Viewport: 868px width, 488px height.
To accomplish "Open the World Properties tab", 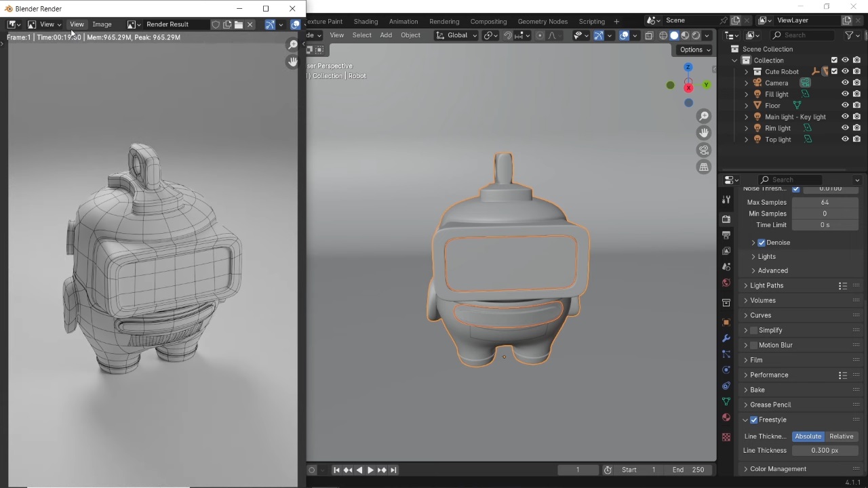I will 726,283.
